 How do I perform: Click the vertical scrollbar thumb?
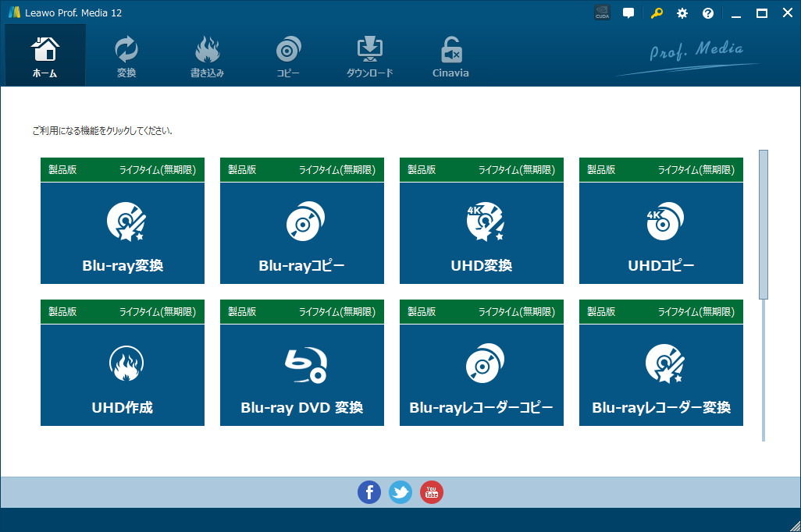(x=764, y=224)
